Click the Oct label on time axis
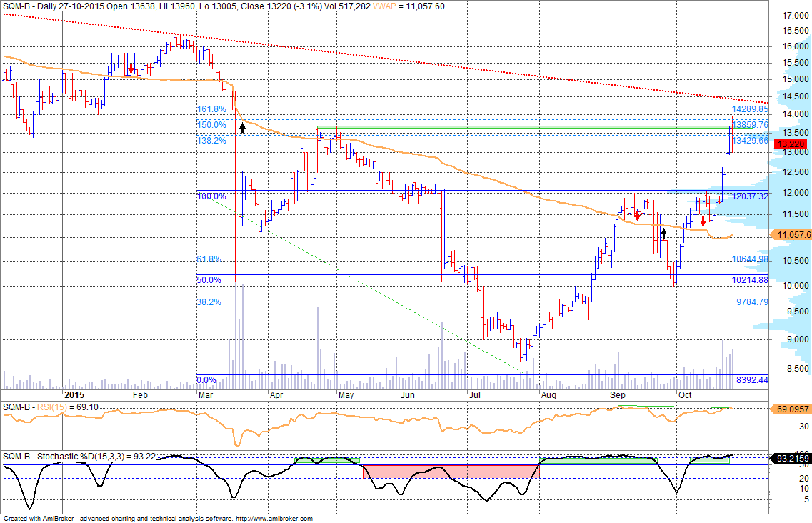 click(x=685, y=394)
